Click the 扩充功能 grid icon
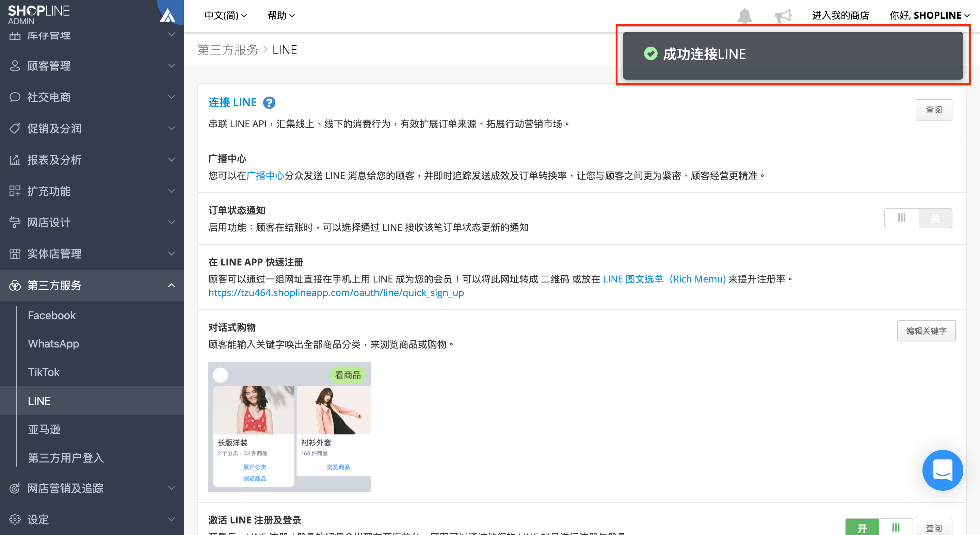Viewport: 980px width, 535px height. point(15,191)
